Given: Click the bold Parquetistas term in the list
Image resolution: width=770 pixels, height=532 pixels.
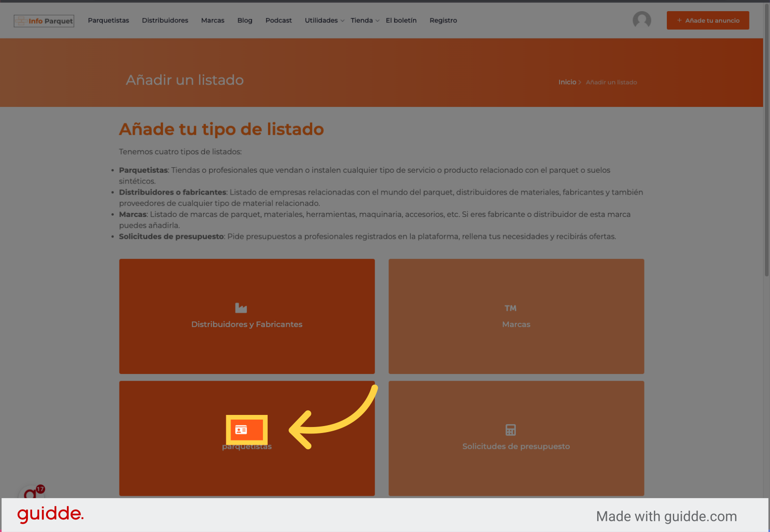Looking at the screenshot, I should pos(143,170).
